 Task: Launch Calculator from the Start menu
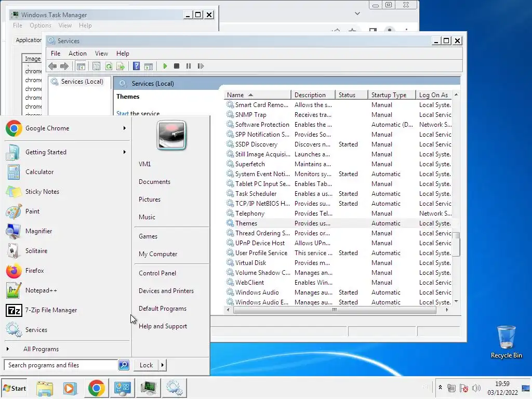click(x=67, y=172)
